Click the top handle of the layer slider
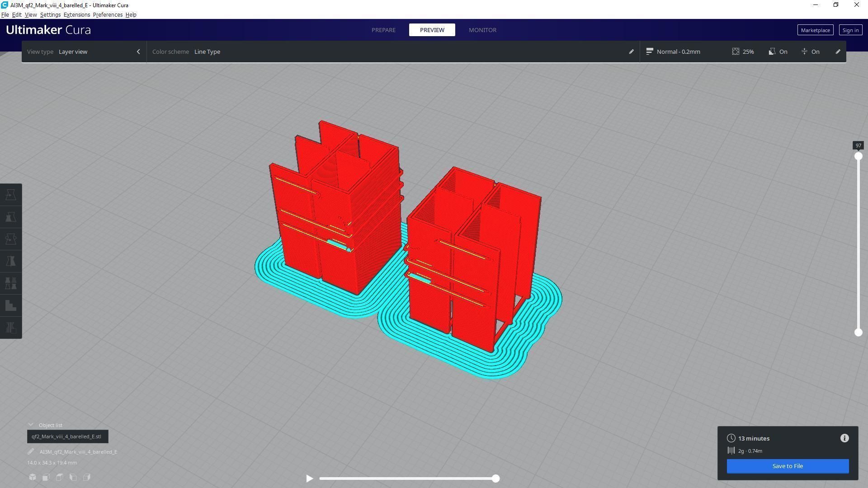Viewport: 868px width, 488px height. (x=858, y=156)
